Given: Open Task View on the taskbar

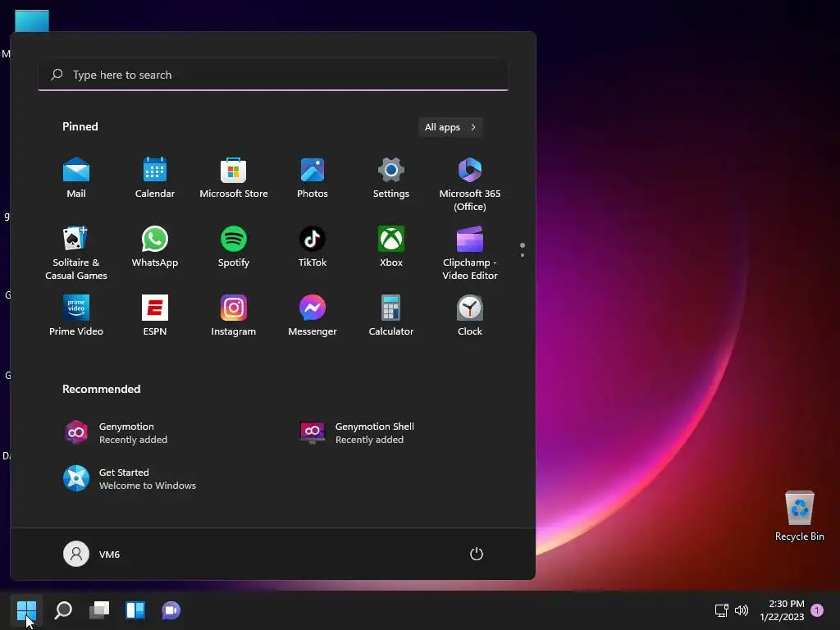Looking at the screenshot, I should click(99, 610).
